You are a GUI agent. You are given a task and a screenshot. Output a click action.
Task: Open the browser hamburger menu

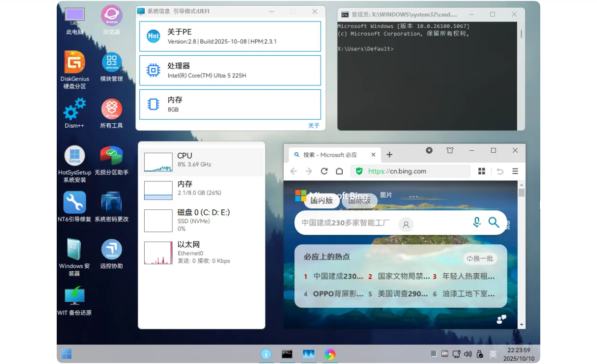tap(515, 171)
